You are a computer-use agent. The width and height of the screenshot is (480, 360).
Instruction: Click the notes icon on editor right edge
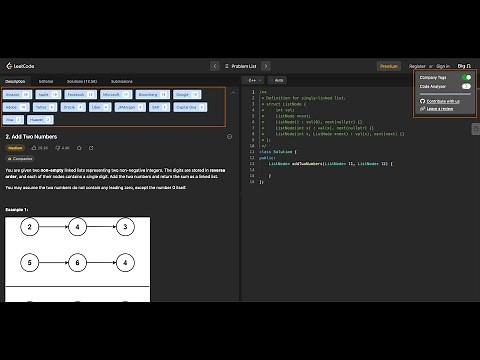(x=476, y=128)
